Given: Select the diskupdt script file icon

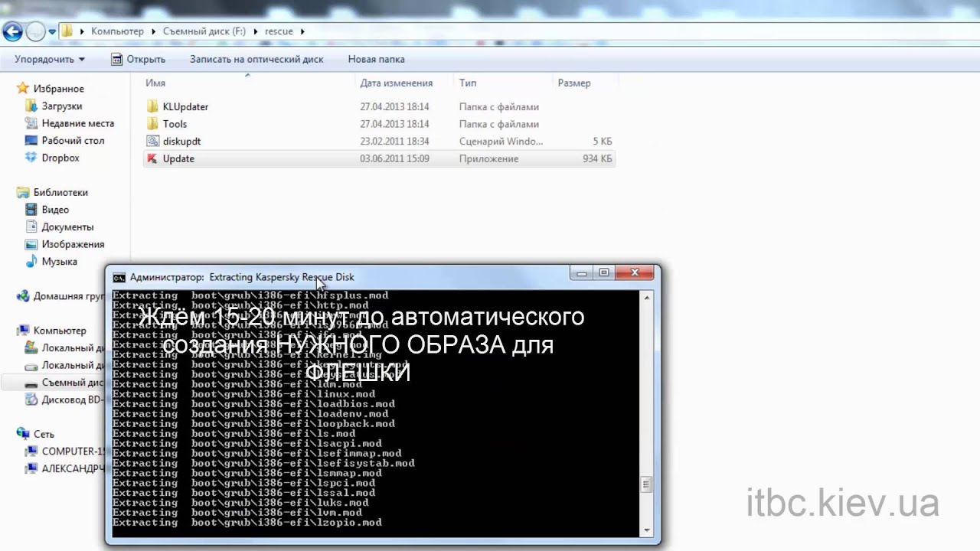Looking at the screenshot, I should pyautogui.click(x=152, y=142).
